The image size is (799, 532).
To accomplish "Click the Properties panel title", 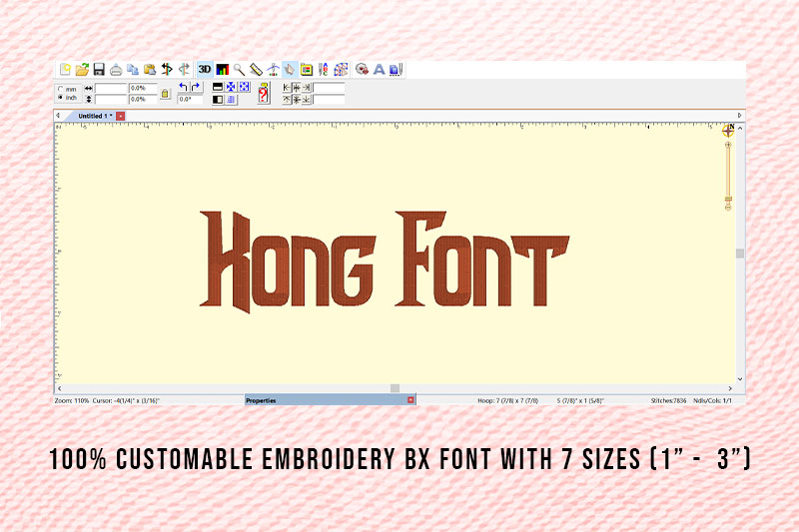I will click(x=261, y=400).
